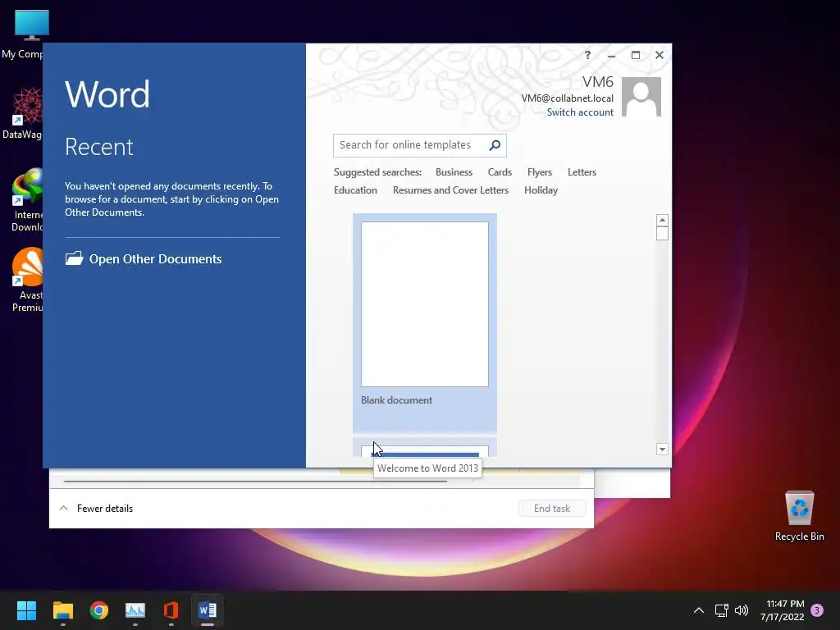Image resolution: width=840 pixels, height=630 pixels.
Task: Click the template list scrollbar thumb
Action: [x=662, y=234]
